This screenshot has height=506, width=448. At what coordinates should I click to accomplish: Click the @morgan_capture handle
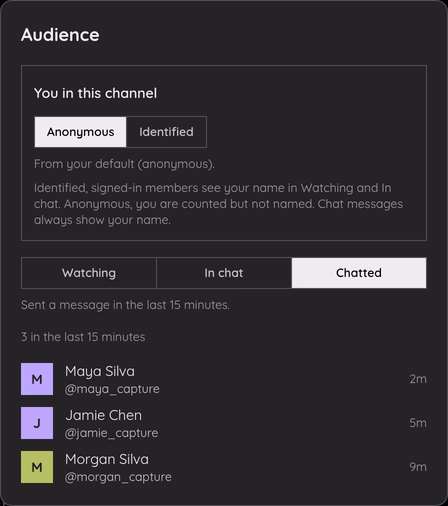[x=118, y=477]
